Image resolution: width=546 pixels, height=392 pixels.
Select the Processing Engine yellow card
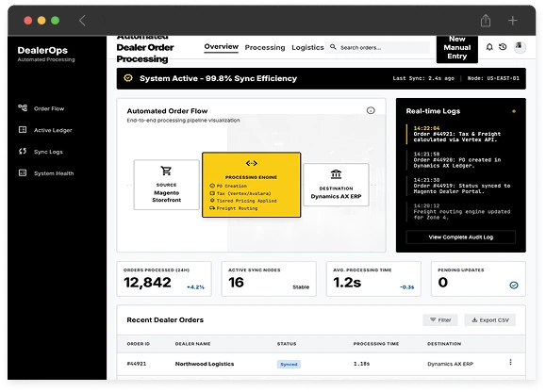click(x=252, y=185)
